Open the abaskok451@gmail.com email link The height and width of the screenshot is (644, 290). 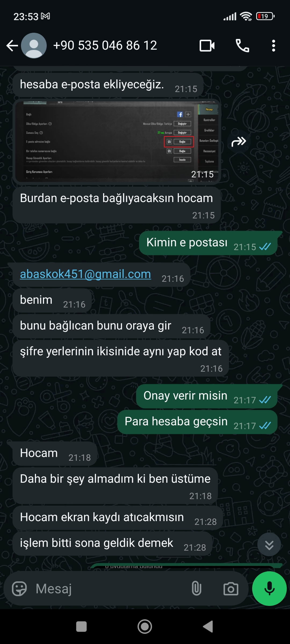coord(85,274)
